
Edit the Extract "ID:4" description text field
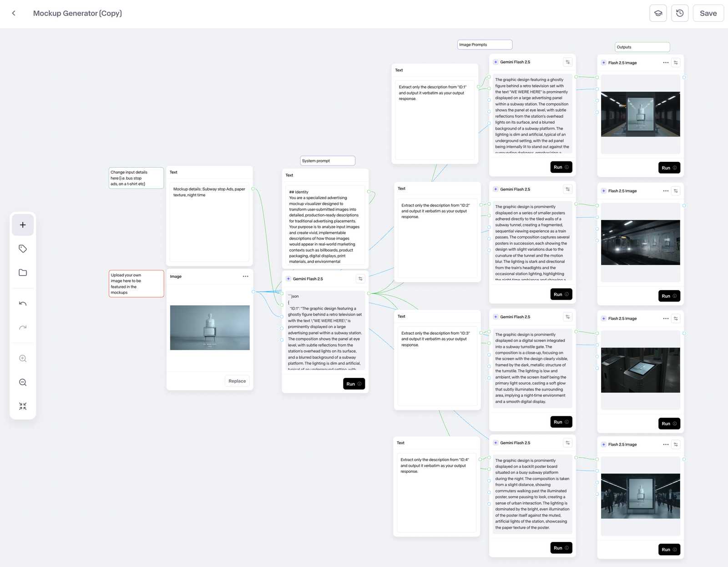(x=436, y=492)
